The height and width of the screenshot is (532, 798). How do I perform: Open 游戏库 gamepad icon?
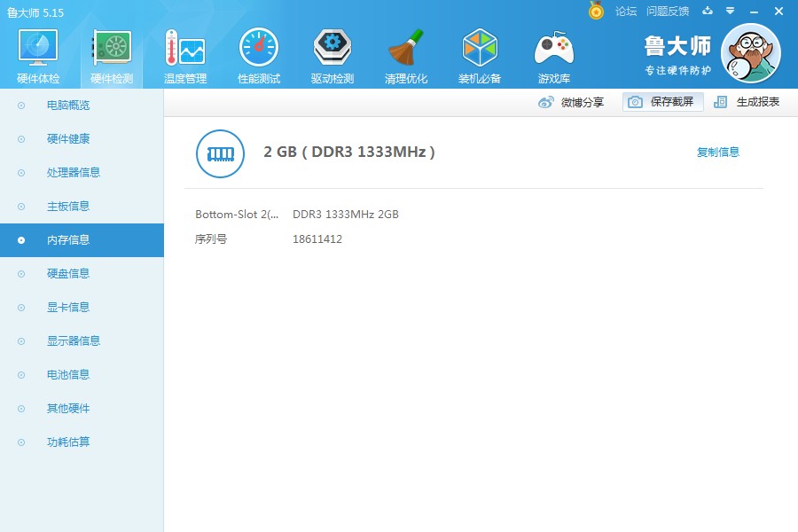coord(553,48)
